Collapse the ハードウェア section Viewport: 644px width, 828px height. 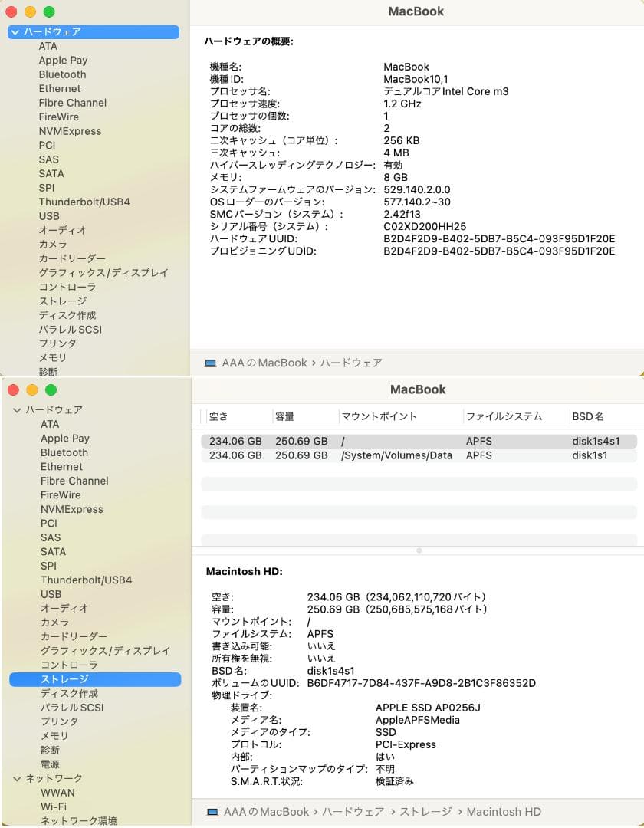point(17,409)
